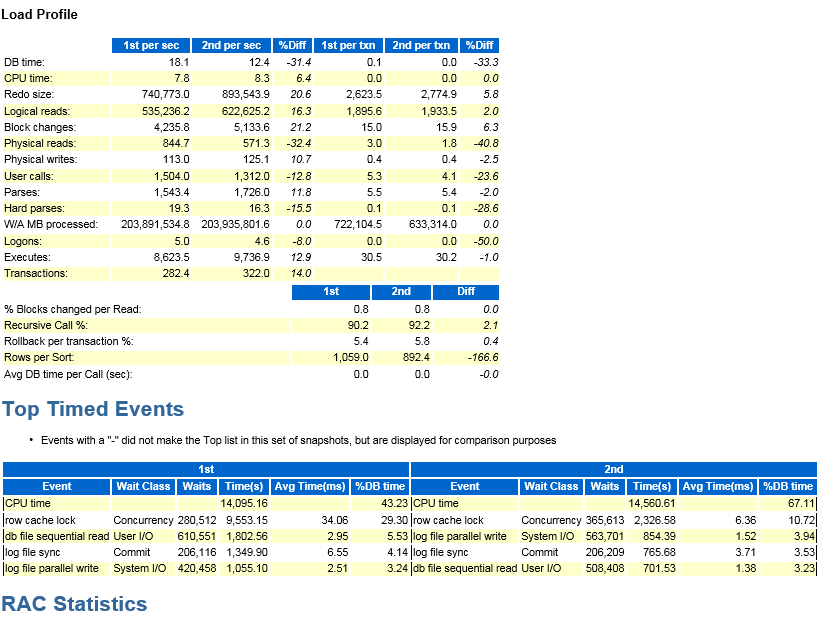823x619 pixels.
Task: Click the 'Rollback per transaction %:' label
Action: 68,342
